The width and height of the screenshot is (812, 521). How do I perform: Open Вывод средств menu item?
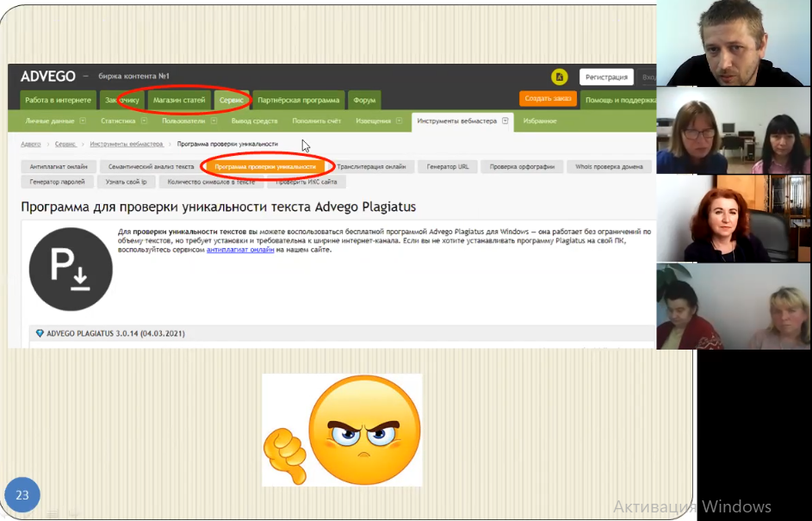254,121
